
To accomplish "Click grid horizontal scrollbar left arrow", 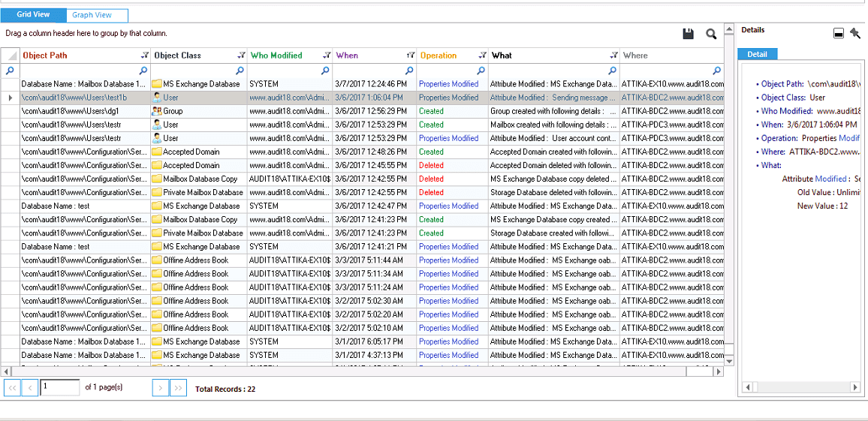I will 6,371.
